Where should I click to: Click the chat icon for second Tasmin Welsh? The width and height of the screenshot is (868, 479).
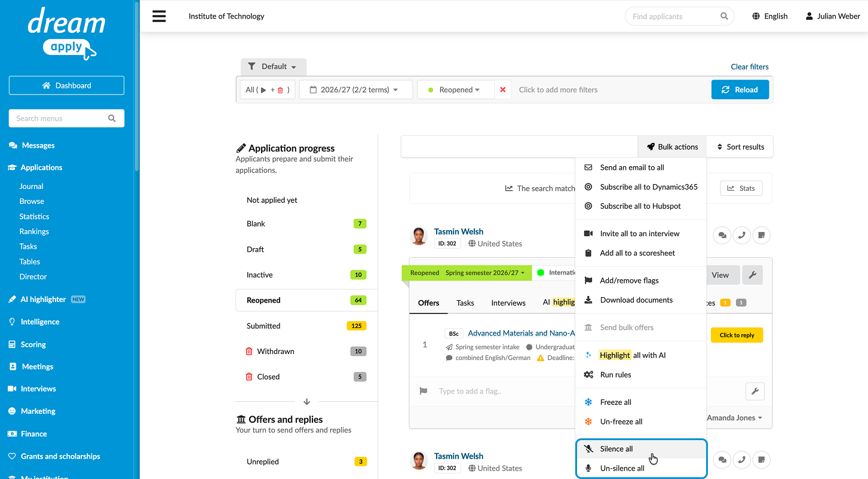point(722,460)
